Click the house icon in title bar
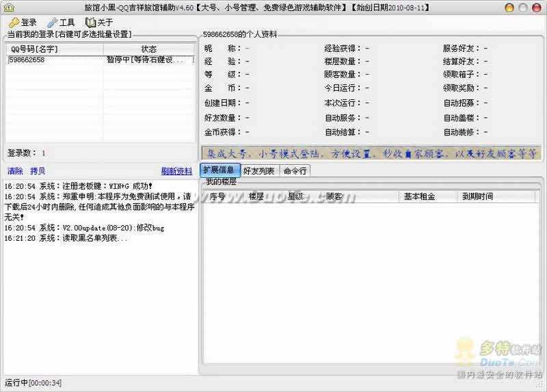This screenshot has height=392, width=547. click(9, 8)
